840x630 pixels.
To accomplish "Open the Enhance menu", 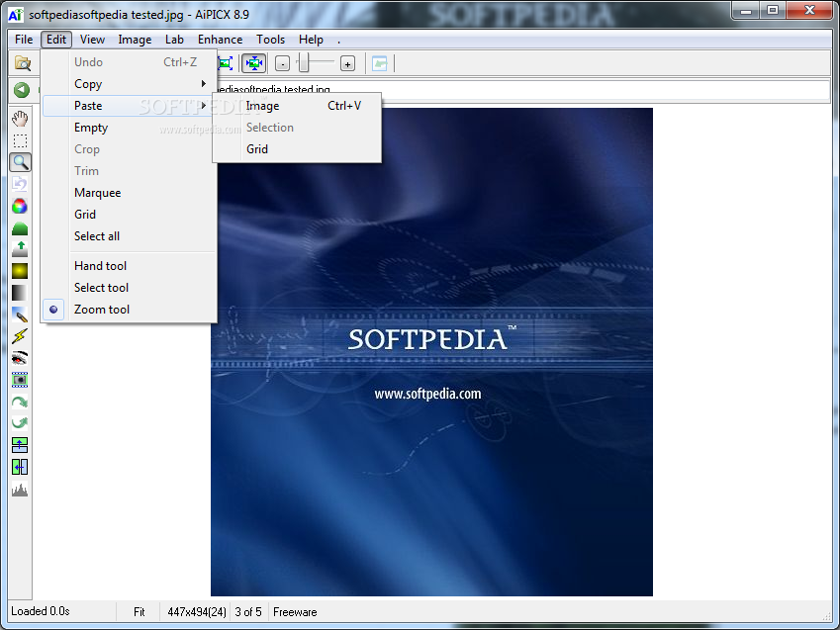I will 220,40.
